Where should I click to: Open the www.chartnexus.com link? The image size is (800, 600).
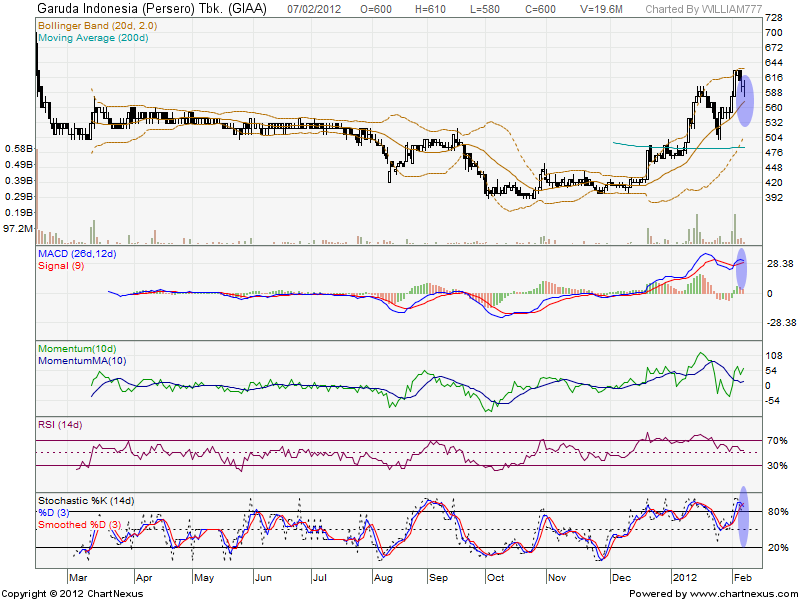tap(742, 594)
